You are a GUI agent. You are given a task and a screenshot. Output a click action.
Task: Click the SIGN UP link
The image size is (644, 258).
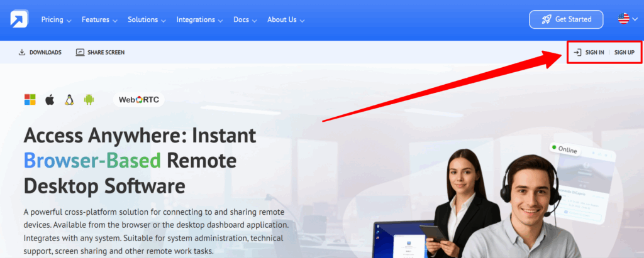tap(624, 52)
